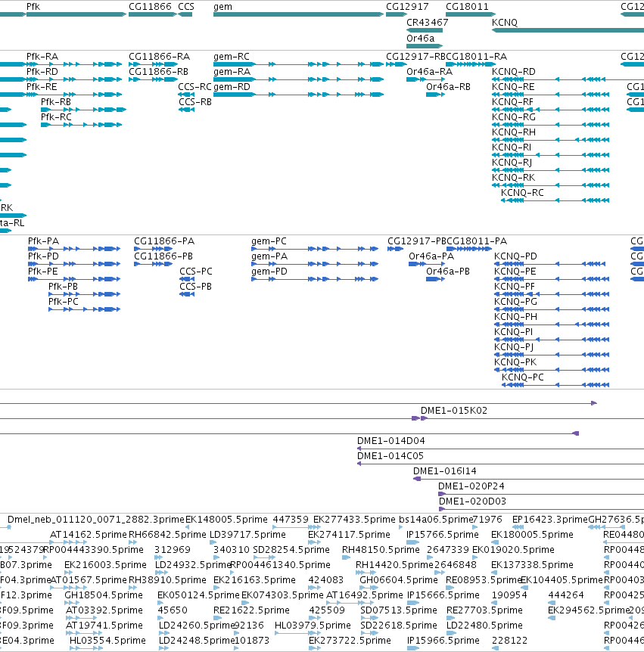
Task: Select transcript Or46a-RB
Action: tap(435, 95)
